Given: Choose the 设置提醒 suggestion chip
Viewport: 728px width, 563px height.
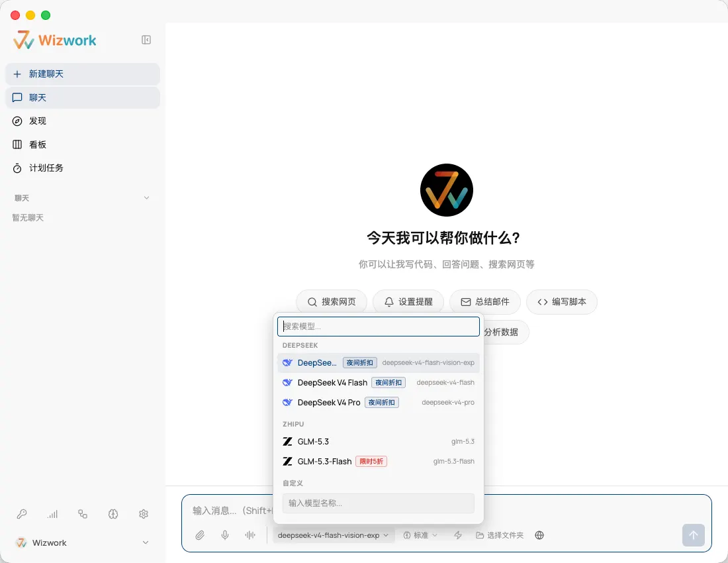Looking at the screenshot, I should pyautogui.click(x=408, y=302).
